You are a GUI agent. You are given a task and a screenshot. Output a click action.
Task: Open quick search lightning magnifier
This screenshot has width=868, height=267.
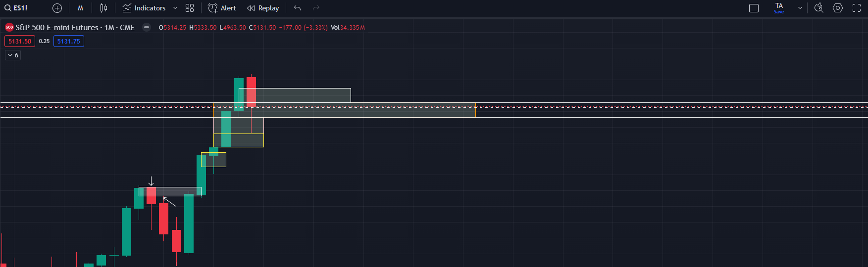[x=818, y=8]
